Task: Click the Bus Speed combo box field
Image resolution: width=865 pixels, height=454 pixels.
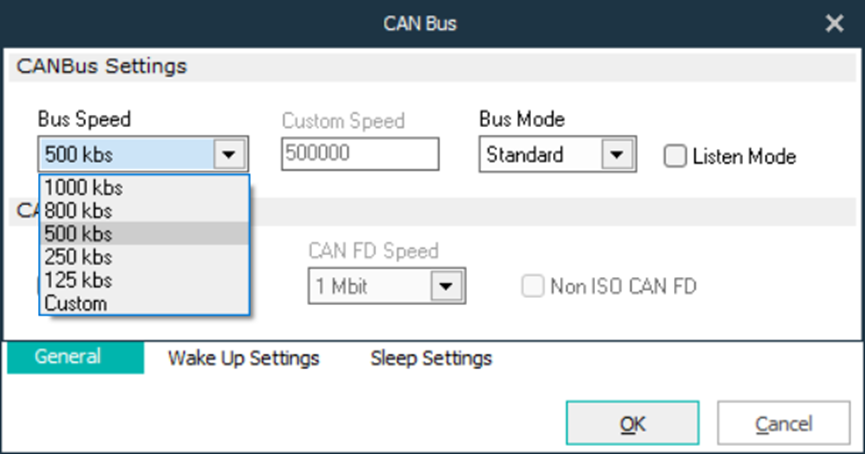Action: click(126, 155)
